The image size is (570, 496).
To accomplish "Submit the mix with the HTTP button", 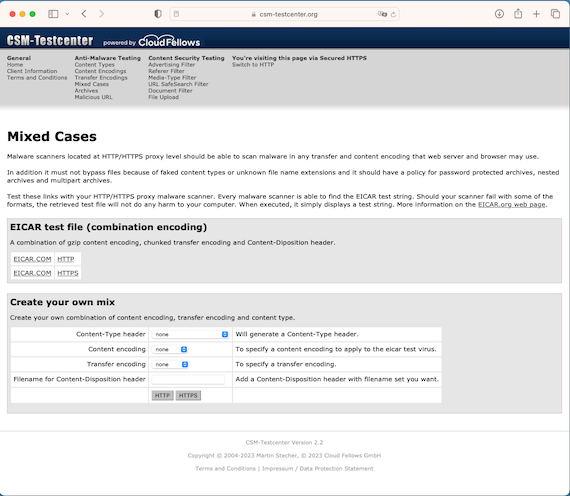I will pos(162,396).
